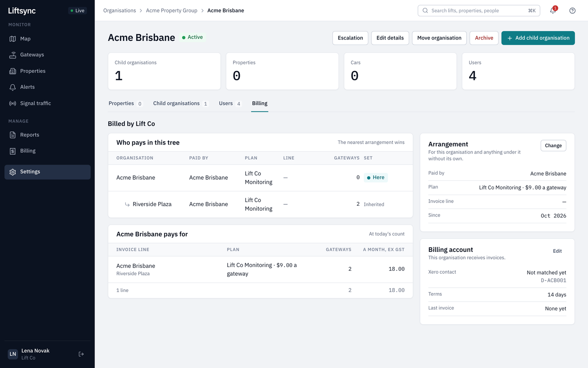Click the Live status badge

click(77, 11)
